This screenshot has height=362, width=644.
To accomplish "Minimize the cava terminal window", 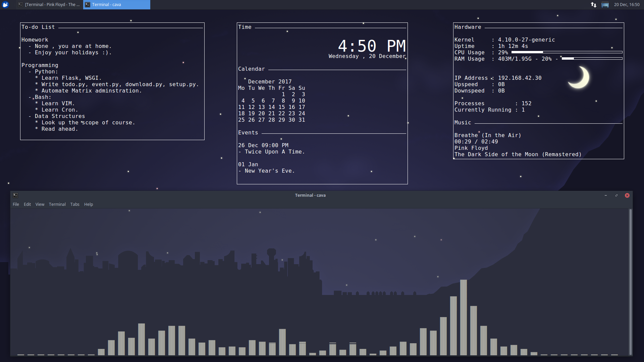I will point(606,195).
